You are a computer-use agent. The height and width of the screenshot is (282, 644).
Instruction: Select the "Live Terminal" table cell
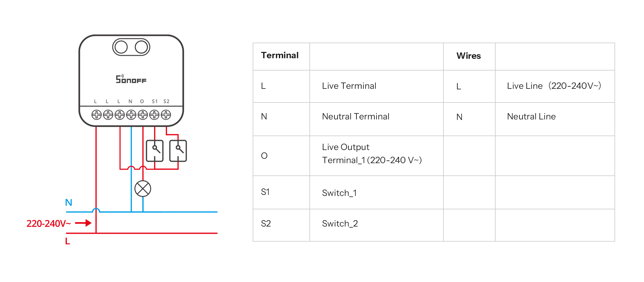pos(349,86)
